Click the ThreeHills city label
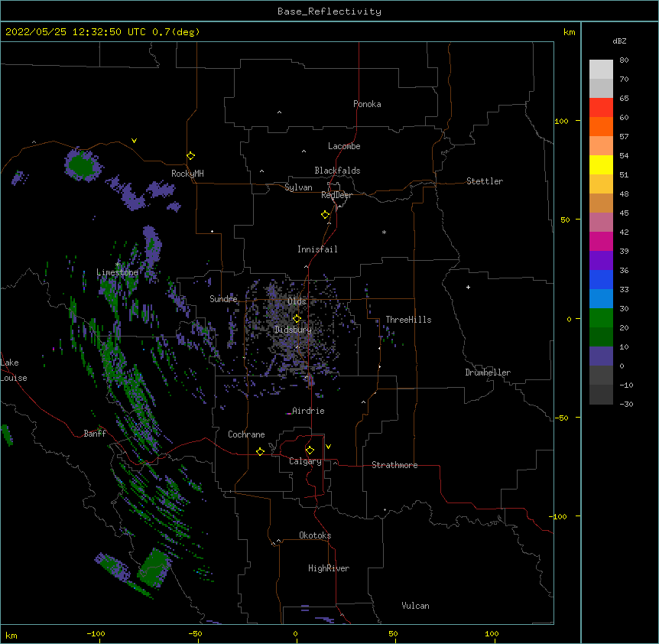The width and height of the screenshot is (659, 644). click(408, 320)
